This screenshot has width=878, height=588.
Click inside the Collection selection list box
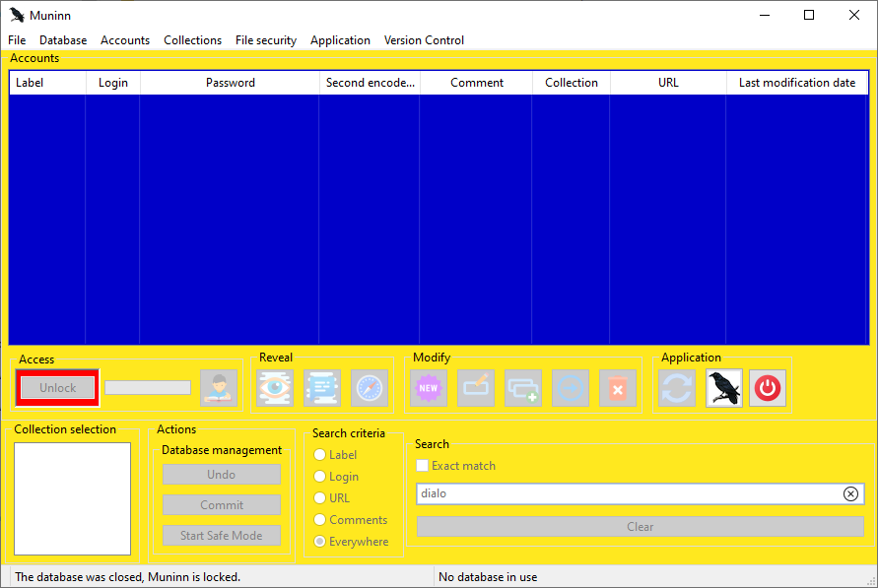(x=72, y=498)
